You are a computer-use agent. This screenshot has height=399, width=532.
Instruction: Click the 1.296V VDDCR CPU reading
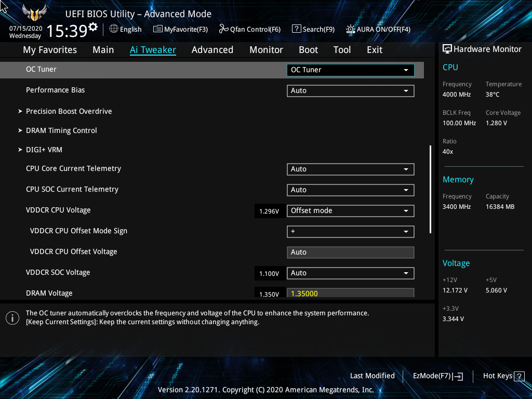pyautogui.click(x=269, y=211)
